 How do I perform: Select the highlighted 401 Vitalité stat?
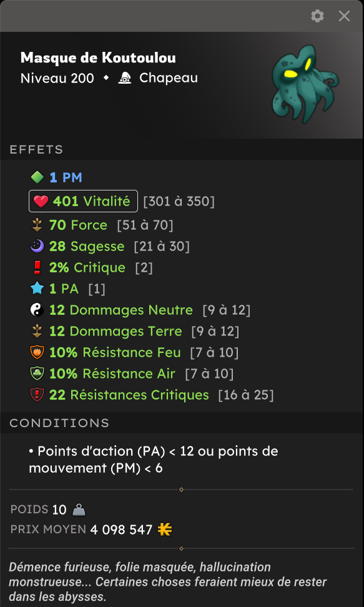point(83,201)
